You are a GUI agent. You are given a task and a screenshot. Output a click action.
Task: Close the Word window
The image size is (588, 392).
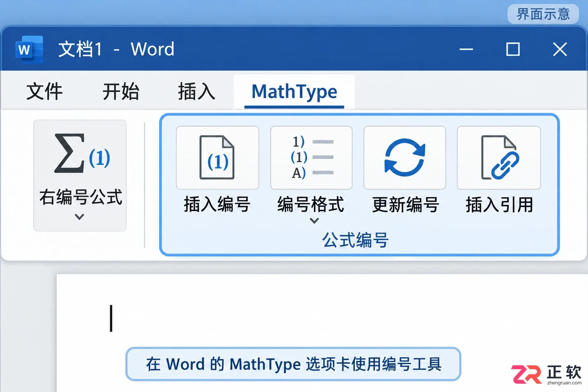(x=560, y=49)
